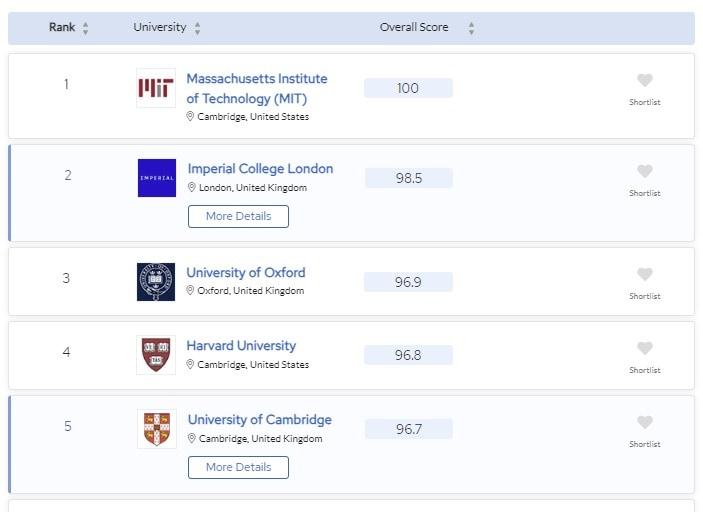Open More Details for Imperial College London

click(x=238, y=216)
